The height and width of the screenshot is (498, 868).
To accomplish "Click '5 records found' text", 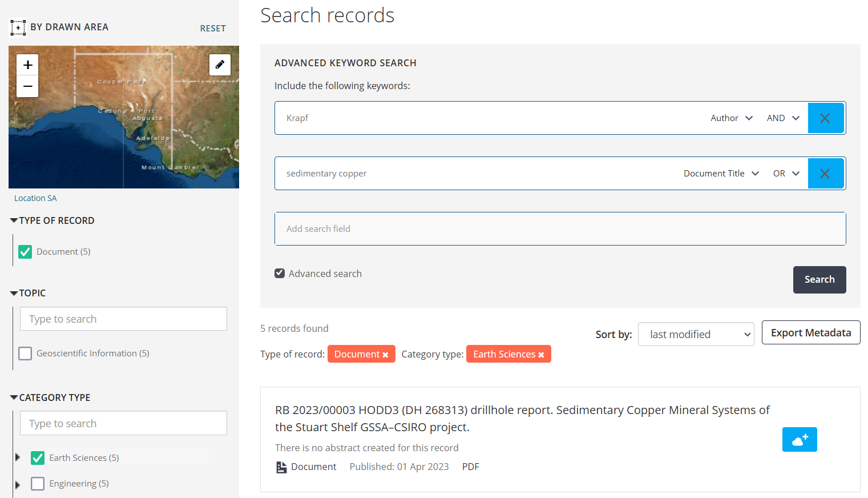I will click(x=294, y=328).
